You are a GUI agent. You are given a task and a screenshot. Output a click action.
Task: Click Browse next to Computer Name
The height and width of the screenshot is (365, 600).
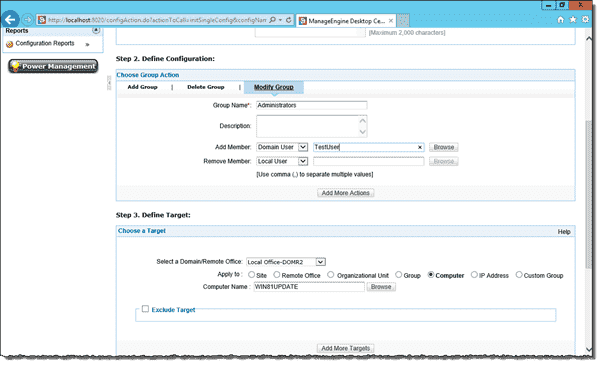[381, 287]
